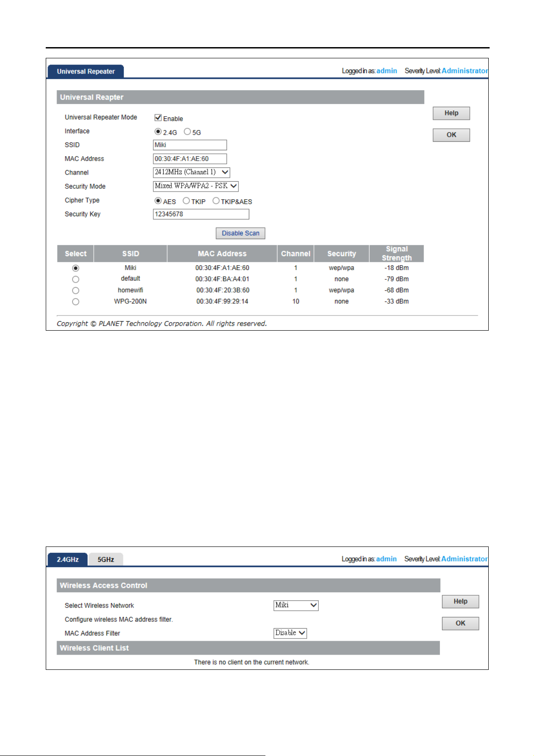Select the 2.4G interface radio button
The height and width of the screenshot is (756, 534).
click(x=158, y=132)
